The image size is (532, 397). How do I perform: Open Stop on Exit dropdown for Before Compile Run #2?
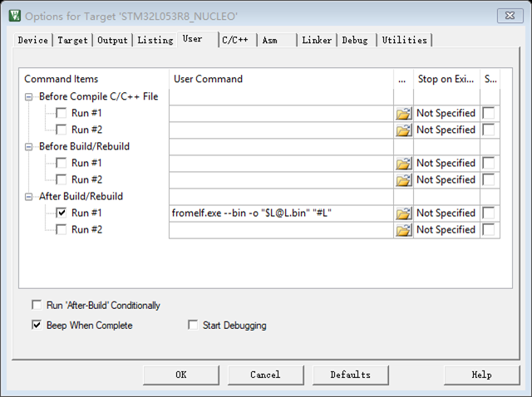pos(446,130)
